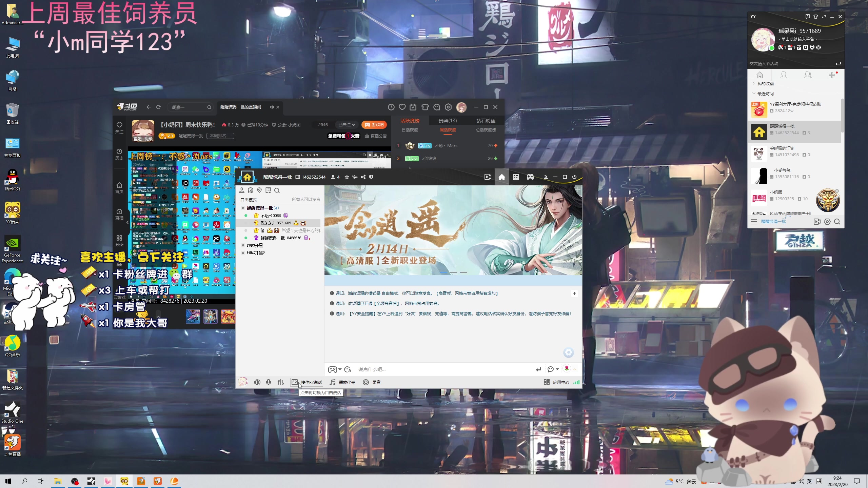Open the Douyu 已关注 dropdown
This screenshot has width=868, height=488.
point(347,125)
